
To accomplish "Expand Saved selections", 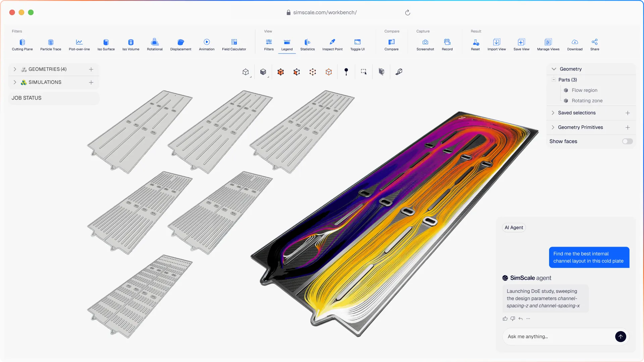I will pos(553,113).
